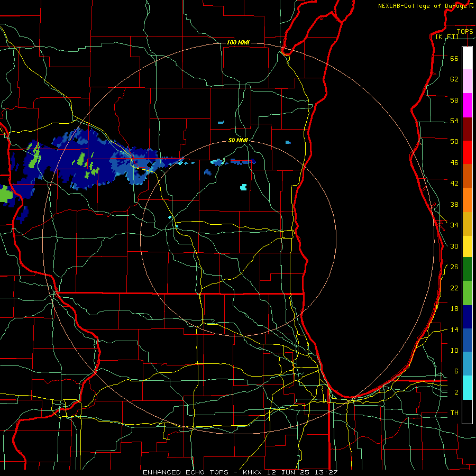Click the black threshold swatch in legend
The image size is (476, 476).
(x=467, y=411)
